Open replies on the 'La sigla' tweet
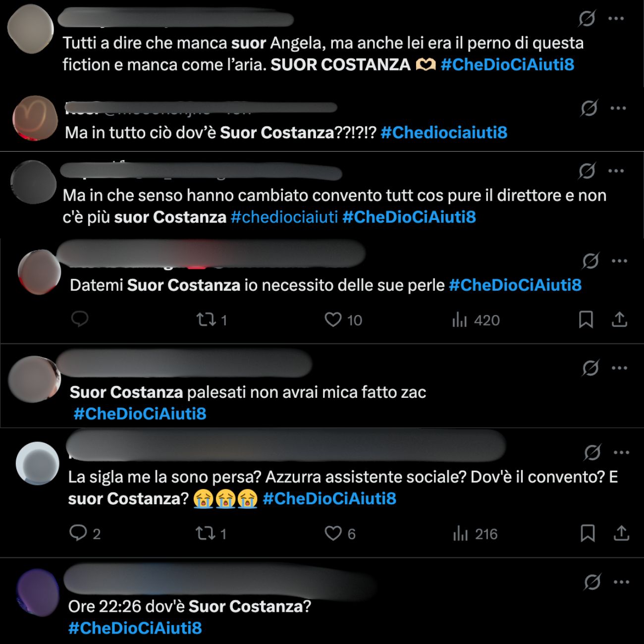 tap(78, 533)
